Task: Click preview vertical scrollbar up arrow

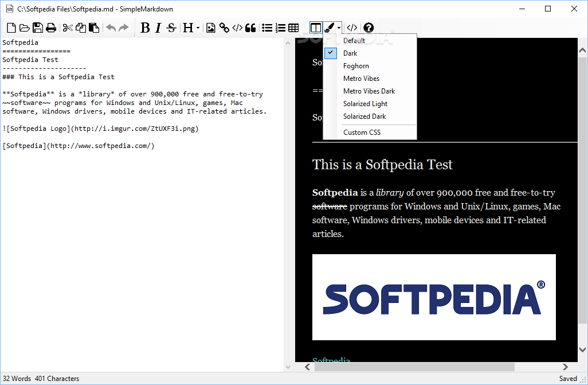Action: coord(582,50)
